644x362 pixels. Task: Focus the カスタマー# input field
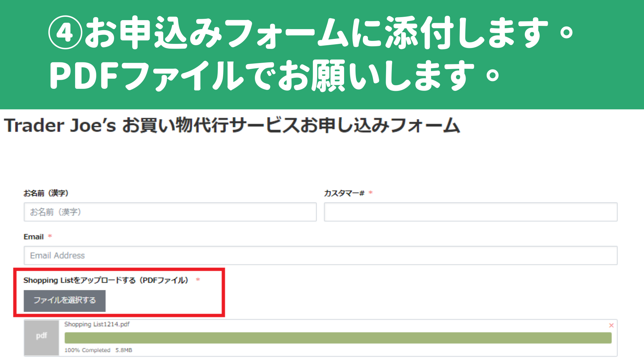pyautogui.click(x=471, y=212)
